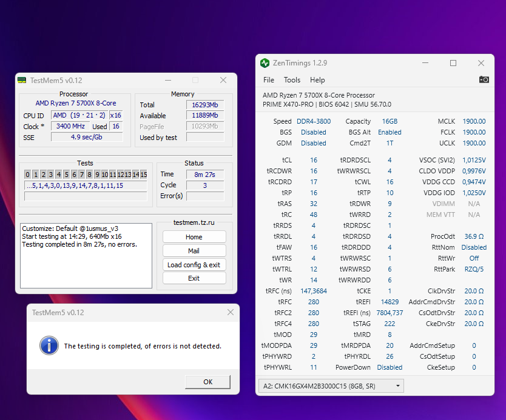This screenshot has height=420, width=506.
Task: Click the VDDG CCD value 0,9474V
Action: tap(474, 182)
